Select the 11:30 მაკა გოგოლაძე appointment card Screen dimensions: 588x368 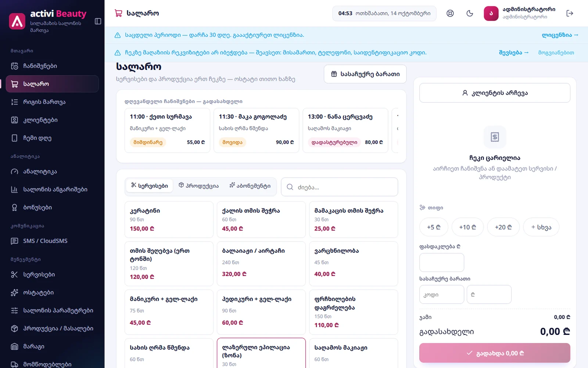click(256, 130)
